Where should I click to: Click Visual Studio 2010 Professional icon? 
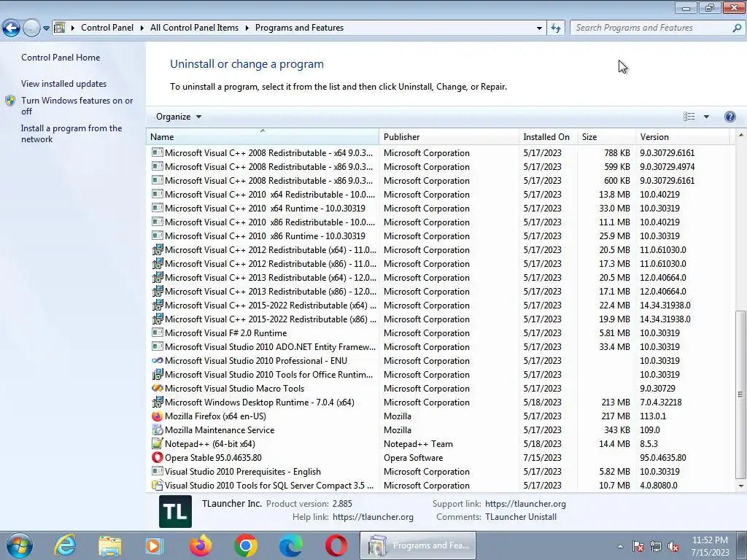tap(158, 360)
